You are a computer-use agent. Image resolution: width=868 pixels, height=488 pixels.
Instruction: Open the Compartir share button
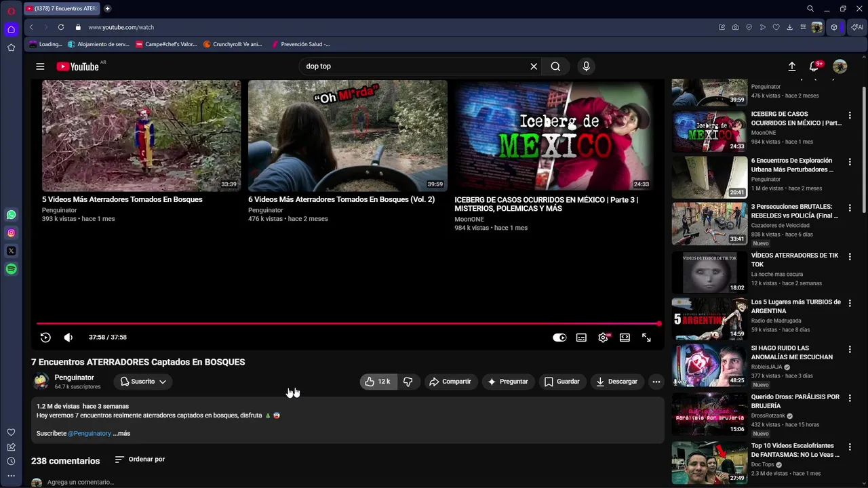click(x=450, y=382)
